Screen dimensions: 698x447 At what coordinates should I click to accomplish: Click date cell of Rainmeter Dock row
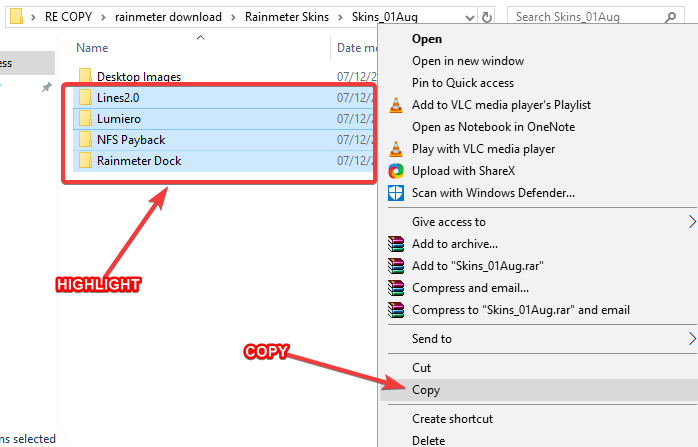pyautogui.click(x=357, y=161)
